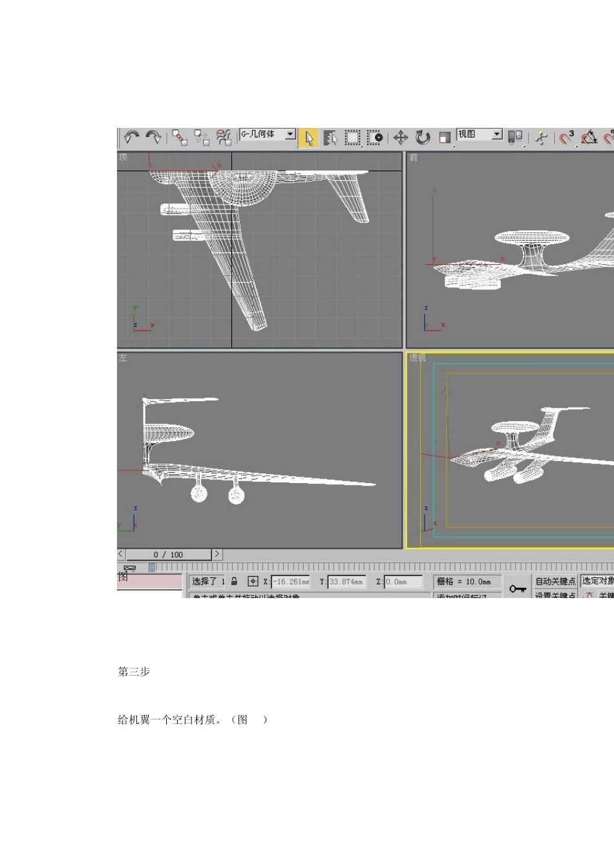Click the large Set Keys key button
Image resolution: width=614 pixels, height=868 pixels.
point(517,588)
